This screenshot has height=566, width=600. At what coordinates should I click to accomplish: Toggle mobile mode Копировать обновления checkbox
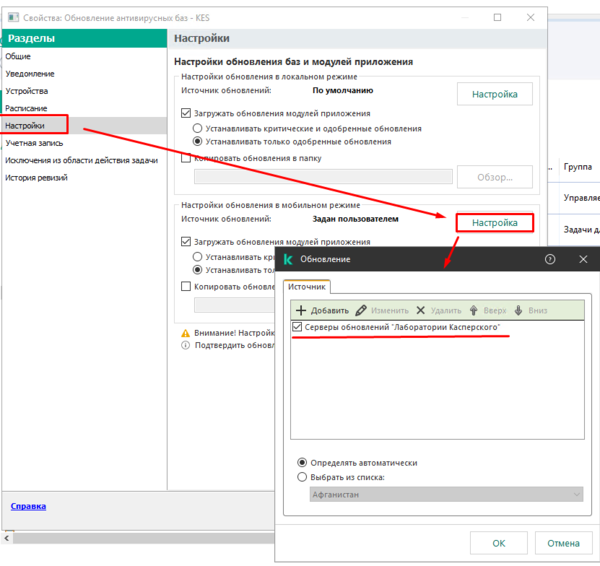click(x=186, y=287)
